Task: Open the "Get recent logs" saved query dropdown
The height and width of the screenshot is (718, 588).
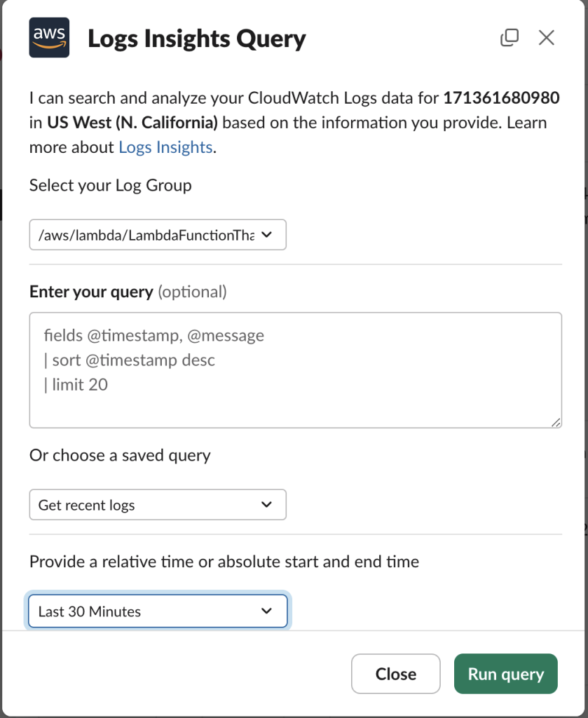Action: 158,504
